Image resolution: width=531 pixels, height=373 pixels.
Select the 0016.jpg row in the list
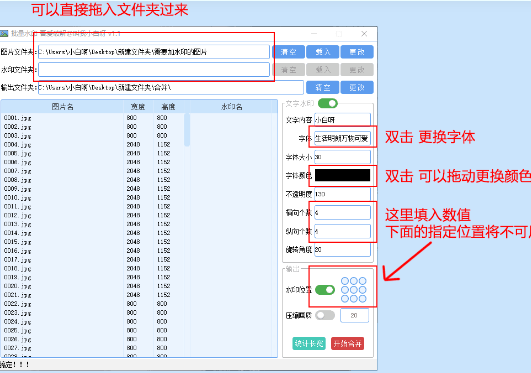(93, 251)
